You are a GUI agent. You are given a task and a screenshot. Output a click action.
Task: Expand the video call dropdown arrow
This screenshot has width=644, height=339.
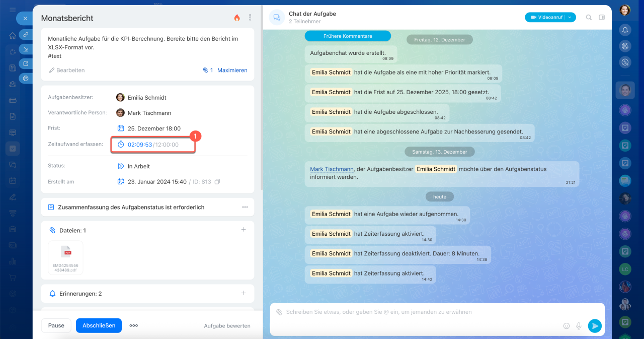(570, 17)
